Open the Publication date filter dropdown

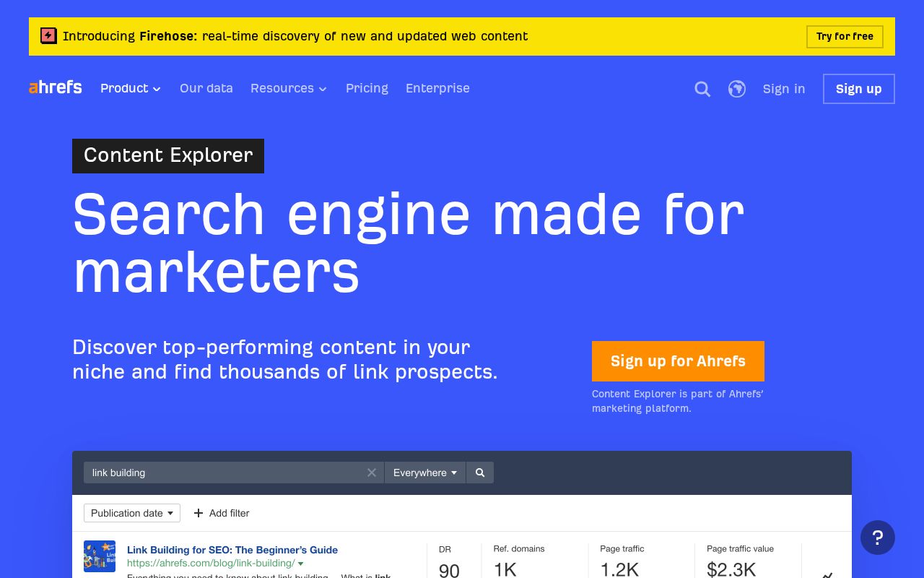point(132,513)
